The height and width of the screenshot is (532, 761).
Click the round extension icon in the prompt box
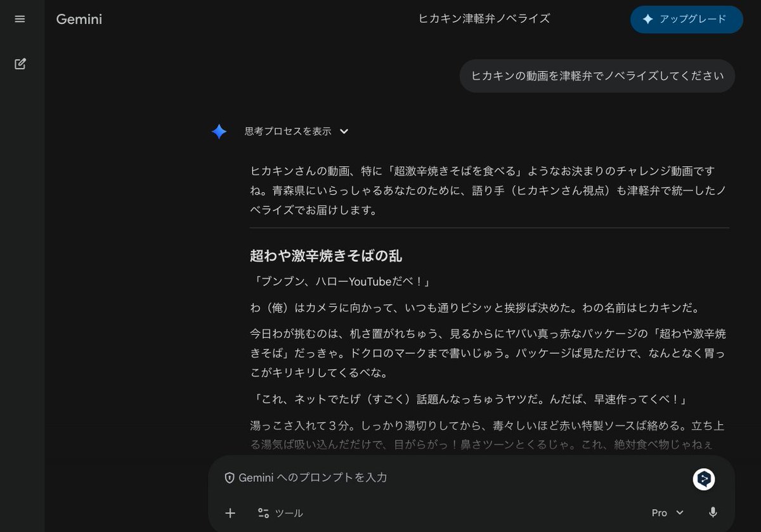click(703, 479)
